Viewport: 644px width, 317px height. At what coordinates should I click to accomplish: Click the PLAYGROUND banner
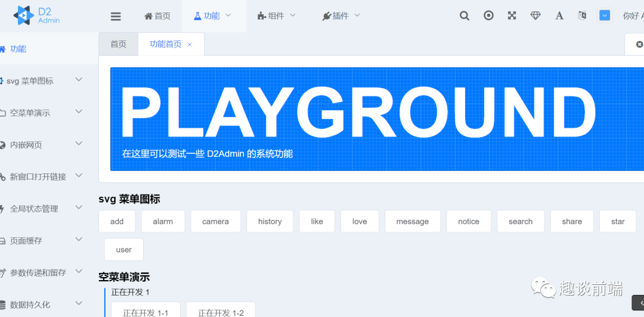click(x=377, y=119)
